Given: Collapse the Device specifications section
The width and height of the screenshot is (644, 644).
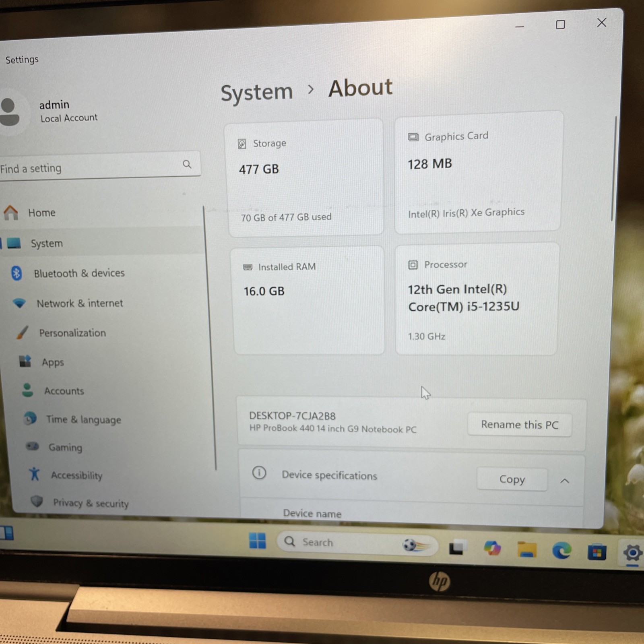Looking at the screenshot, I should coord(565,481).
